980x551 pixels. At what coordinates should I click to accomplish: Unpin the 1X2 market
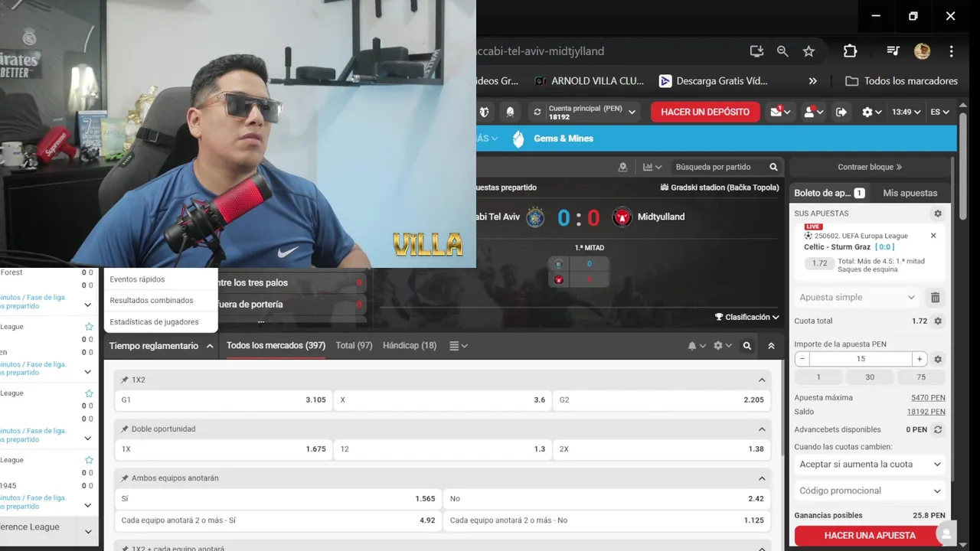[x=125, y=380]
